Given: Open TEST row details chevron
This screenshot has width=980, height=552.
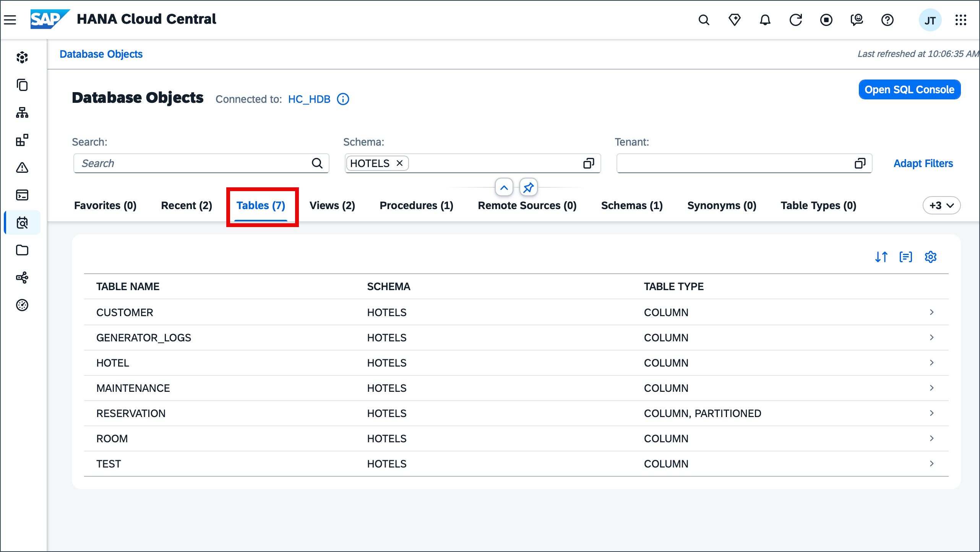Looking at the screenshot, I should click(932, 464).
